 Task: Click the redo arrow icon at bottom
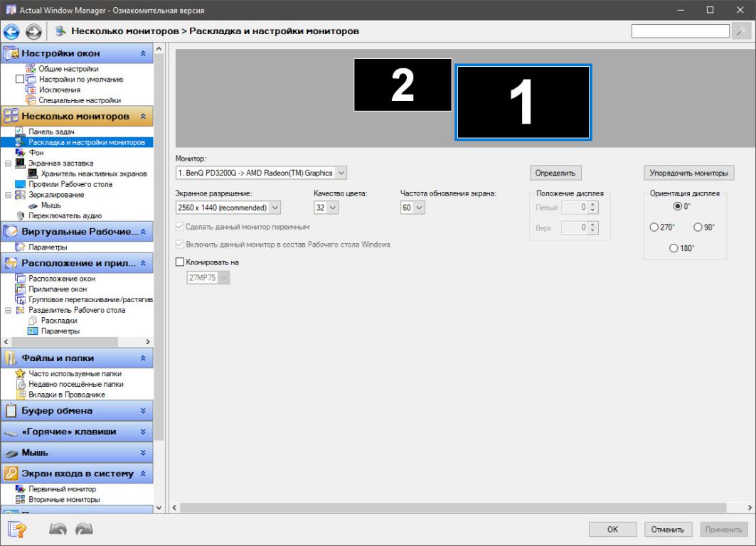pyautogui.click(x=85, y=529)
